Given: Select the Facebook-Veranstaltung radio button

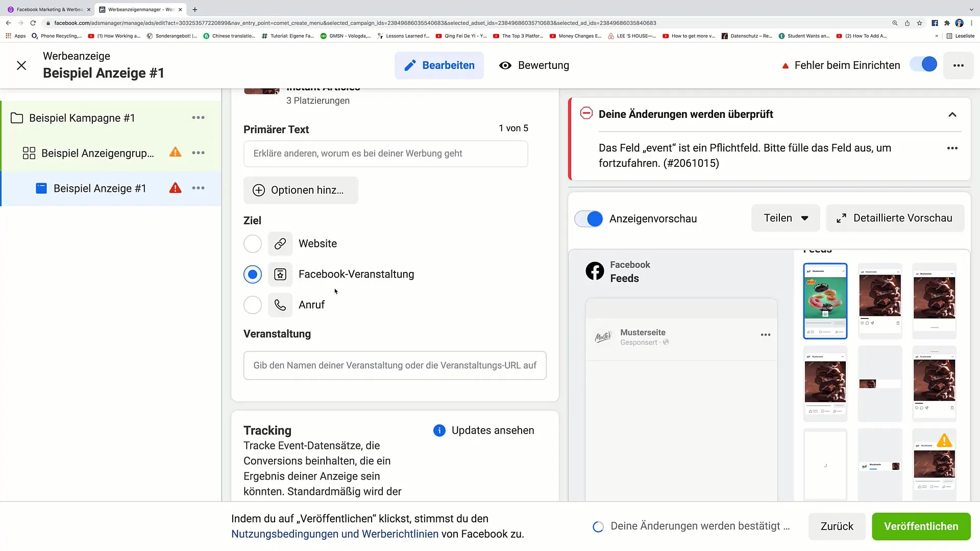Looking at the screenshot, I should (x=253, y=274).
